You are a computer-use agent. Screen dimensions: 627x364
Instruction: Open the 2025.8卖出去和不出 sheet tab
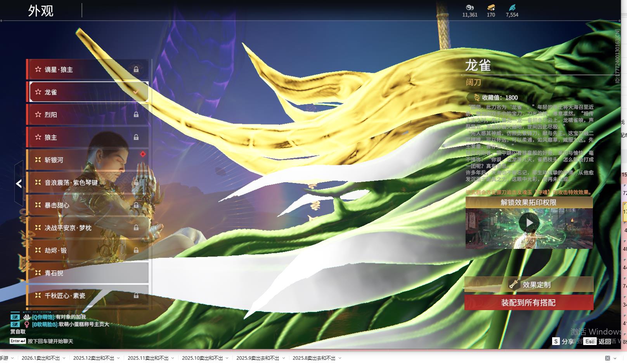pyautogui.click(x=313, y=358)
